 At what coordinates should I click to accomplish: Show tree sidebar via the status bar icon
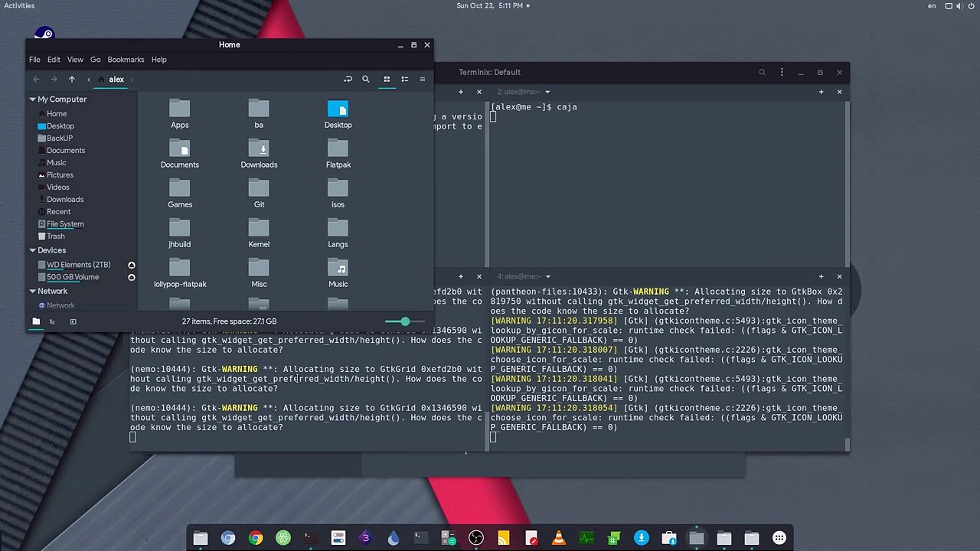pos(53,321)
